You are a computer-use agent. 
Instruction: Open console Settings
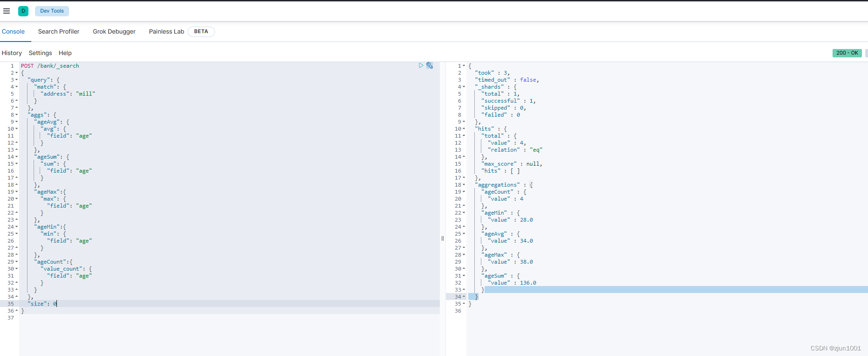pyautogui.click(x=41, y=53)
